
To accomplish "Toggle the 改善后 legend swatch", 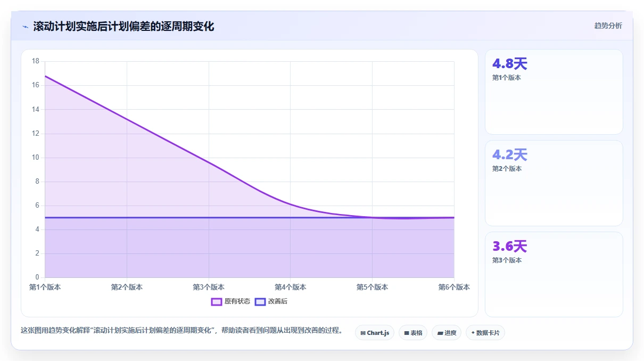I will point(260,301).
